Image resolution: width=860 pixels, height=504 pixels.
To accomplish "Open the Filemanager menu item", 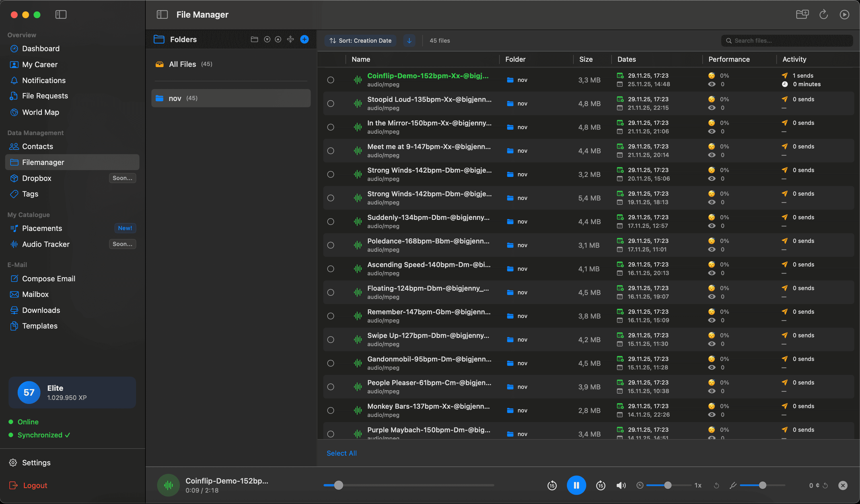I will (x=43, y=162).
